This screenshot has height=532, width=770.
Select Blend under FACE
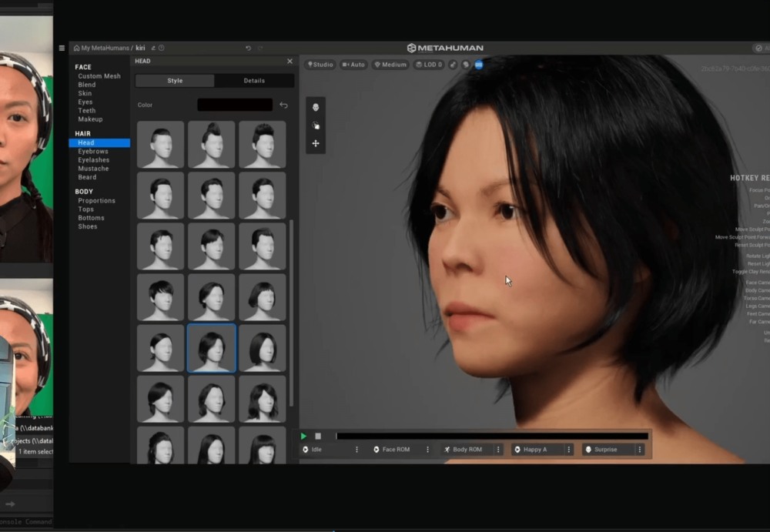point(87,85)
